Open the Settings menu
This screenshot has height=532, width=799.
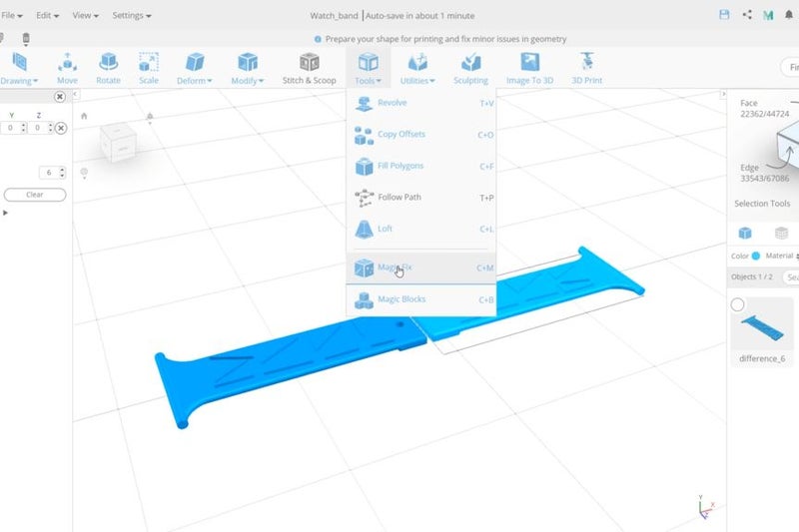coord(131,16)
